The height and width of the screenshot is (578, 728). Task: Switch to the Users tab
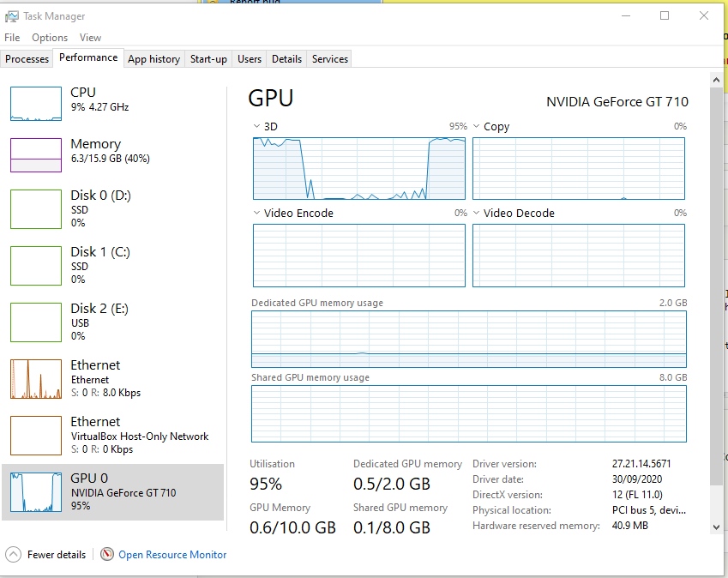pos(250,59)
